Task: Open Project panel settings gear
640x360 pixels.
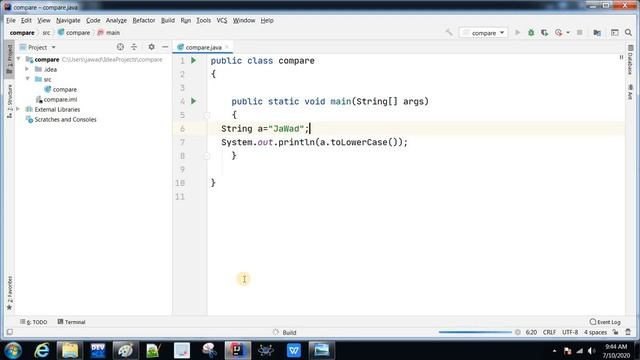Action: coord(151,47)
